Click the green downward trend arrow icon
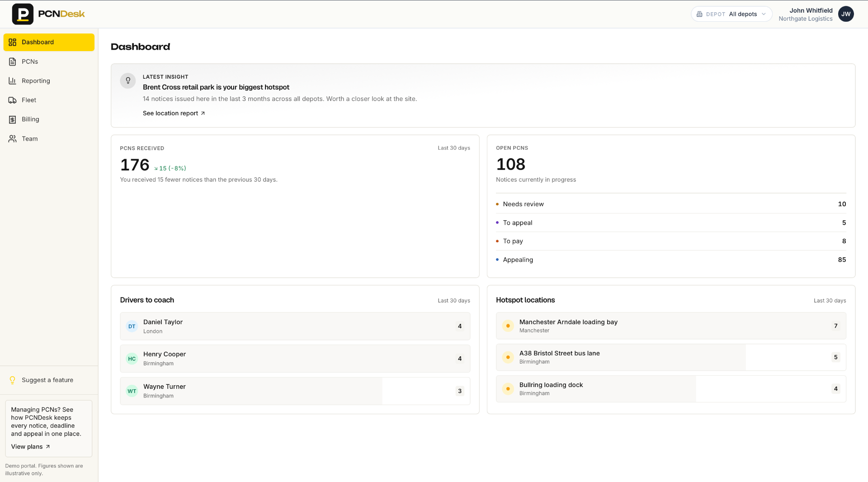Image resolution: width=868 pixels, height=482 pixels. click(x=156, y=169)
